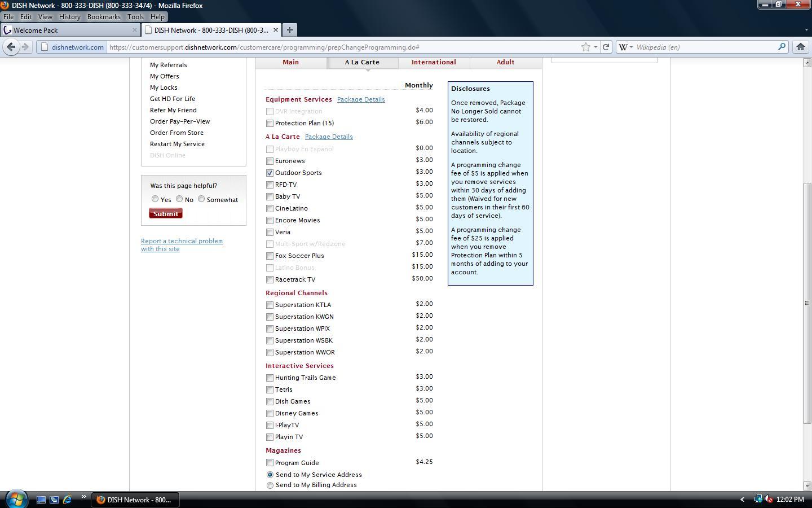Reload the page with the refresh icon

(x=606, y=47)
